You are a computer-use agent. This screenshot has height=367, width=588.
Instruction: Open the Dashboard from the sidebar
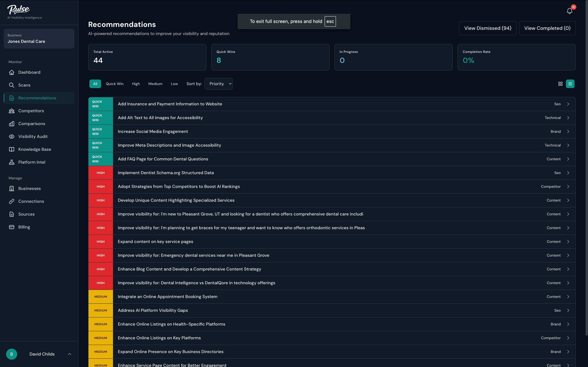pos(29,72)
